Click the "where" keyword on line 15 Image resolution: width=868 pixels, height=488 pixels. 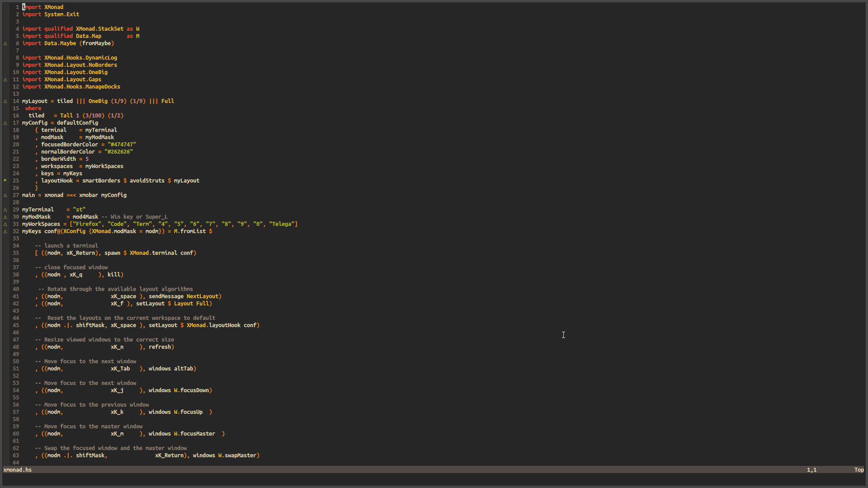coord(33,108)
